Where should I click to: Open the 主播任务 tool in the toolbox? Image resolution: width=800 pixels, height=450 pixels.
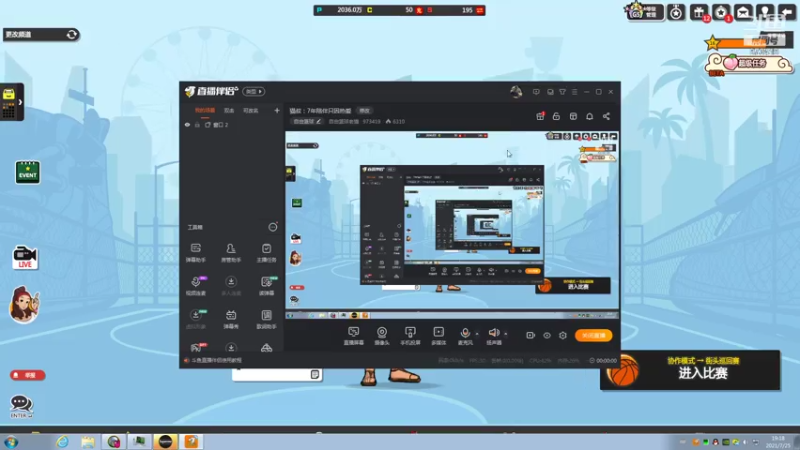click(x=266, y=253)
